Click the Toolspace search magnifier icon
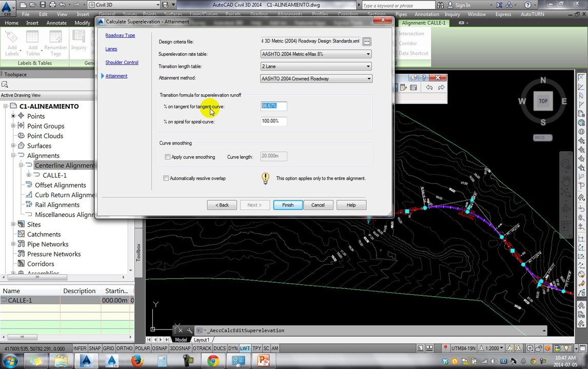588x369 pixels. [5, 85]
